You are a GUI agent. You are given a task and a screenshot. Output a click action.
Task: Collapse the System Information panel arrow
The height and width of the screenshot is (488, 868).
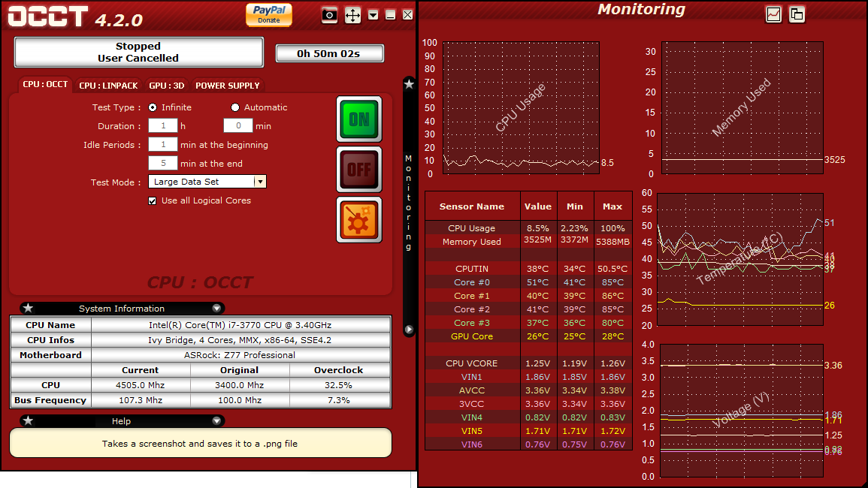pyautogui.click(x=216, y=308)
